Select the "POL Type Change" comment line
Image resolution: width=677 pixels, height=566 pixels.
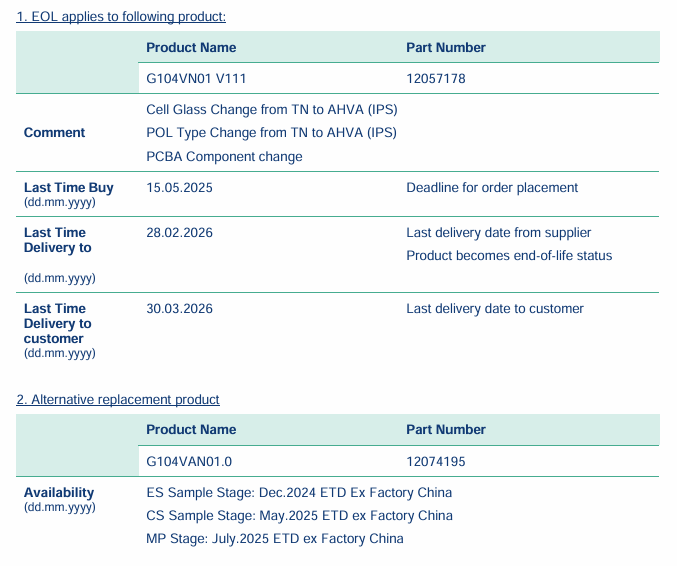pos(271,133)
